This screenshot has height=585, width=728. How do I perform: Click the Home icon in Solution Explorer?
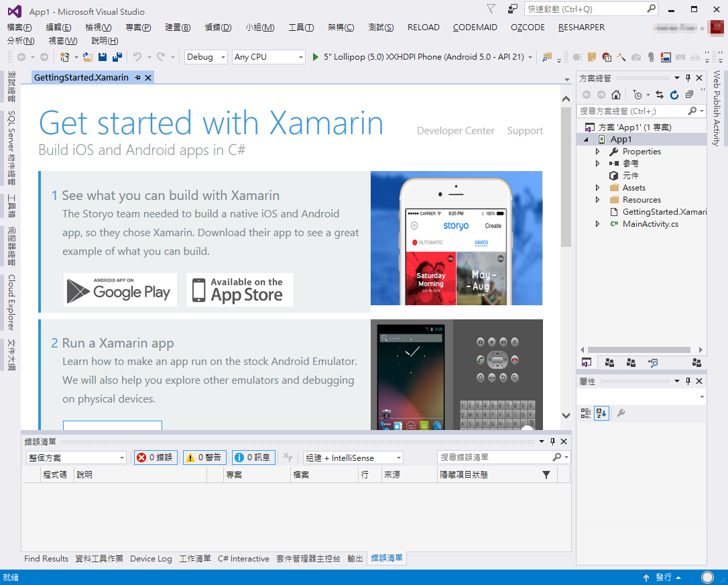pyautogui.click(x=616, y=95)
